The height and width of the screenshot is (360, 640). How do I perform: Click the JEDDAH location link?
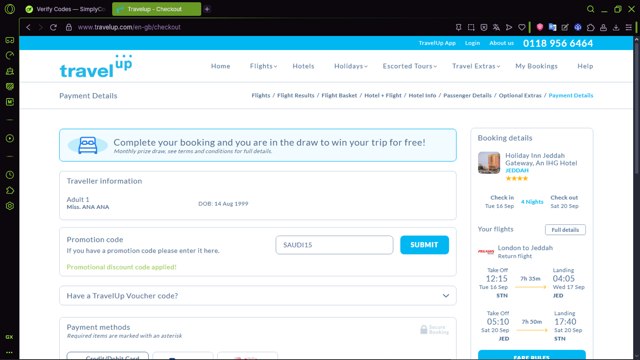[x=517, y=171]
